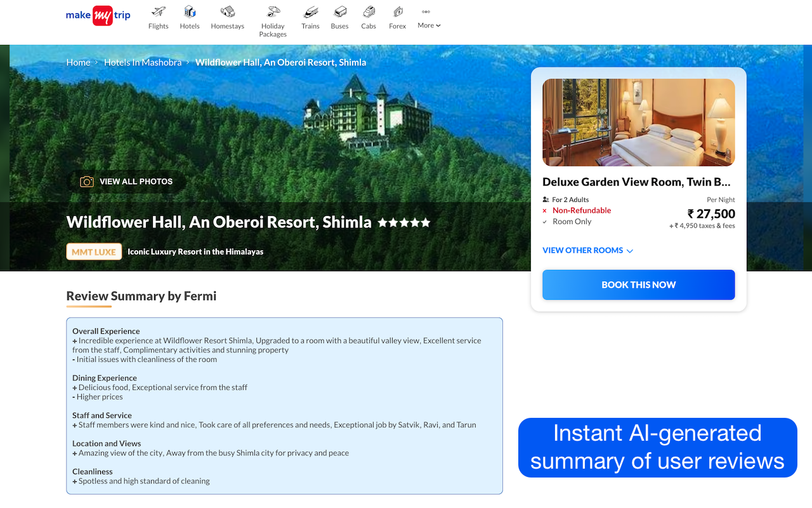Expand the More menu dropdown

point(429,25)
